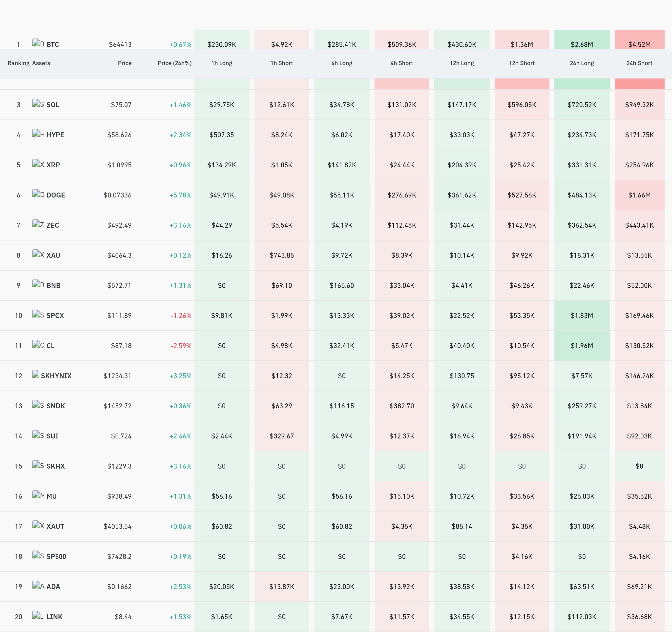Select the SP500 asset row name
Image resolution: width=672 pixels, height=632 pixels.
[56, 556]
